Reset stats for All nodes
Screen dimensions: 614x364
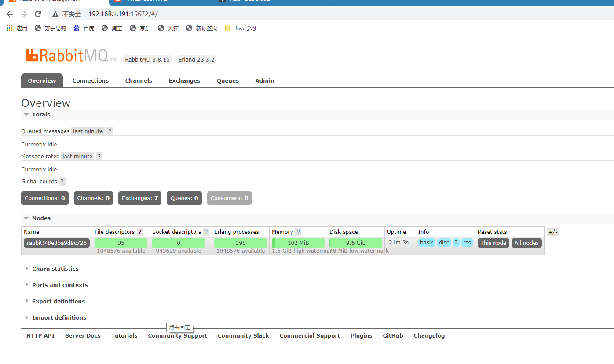[x=526, y=243]
